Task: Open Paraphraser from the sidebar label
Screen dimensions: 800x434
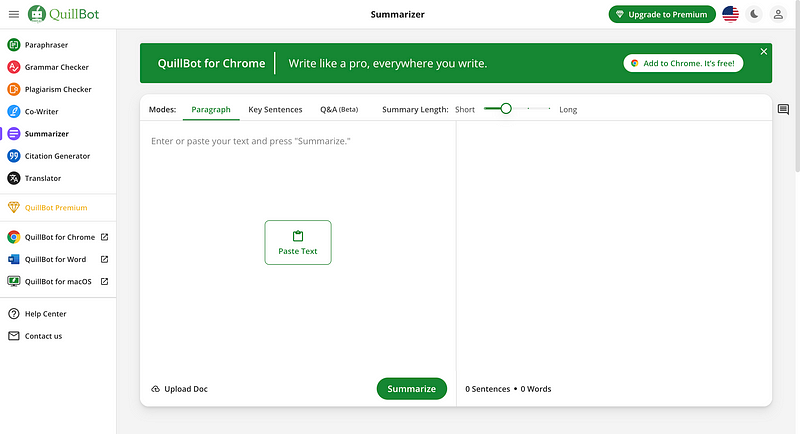Action: pos(46,45)
